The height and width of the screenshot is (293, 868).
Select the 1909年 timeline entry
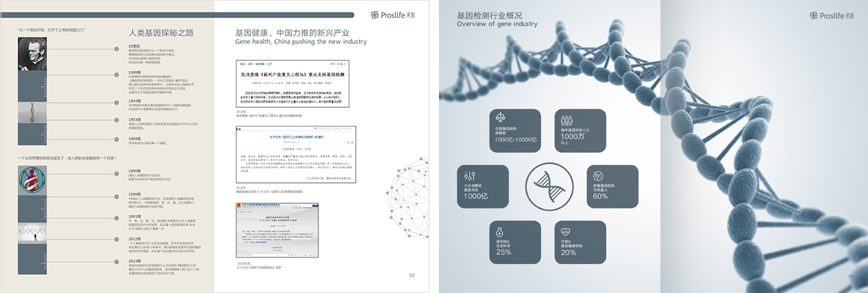(x=136, y=72)
